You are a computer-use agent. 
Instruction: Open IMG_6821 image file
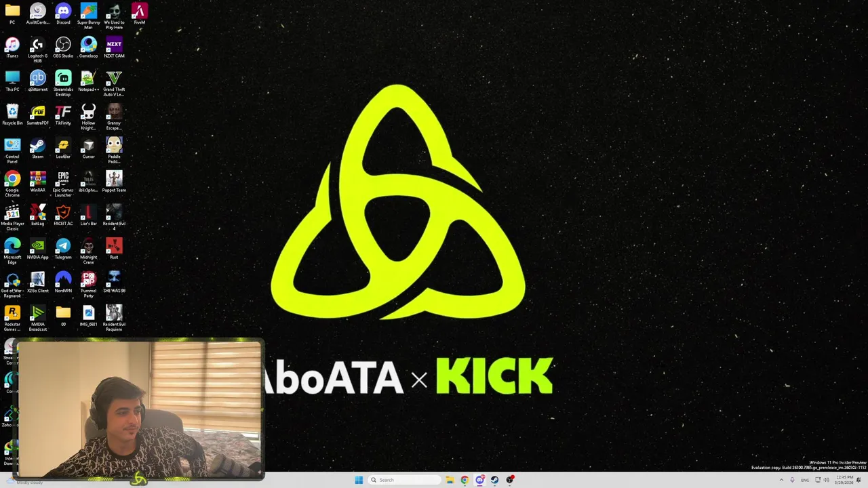click(x=88, y=316)
